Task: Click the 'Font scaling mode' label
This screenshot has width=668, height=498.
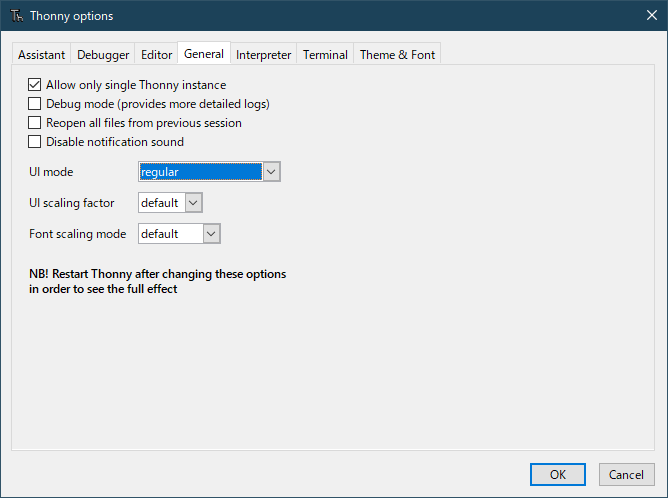Action: (78, 234)
